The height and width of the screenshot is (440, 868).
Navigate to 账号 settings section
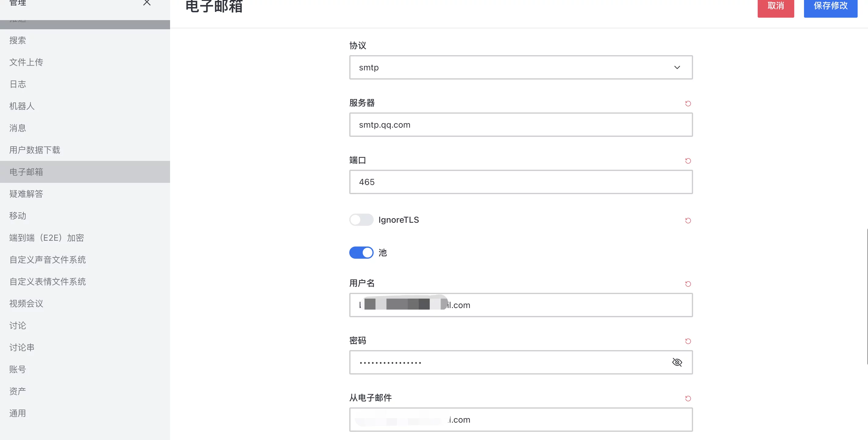[17, 369]
